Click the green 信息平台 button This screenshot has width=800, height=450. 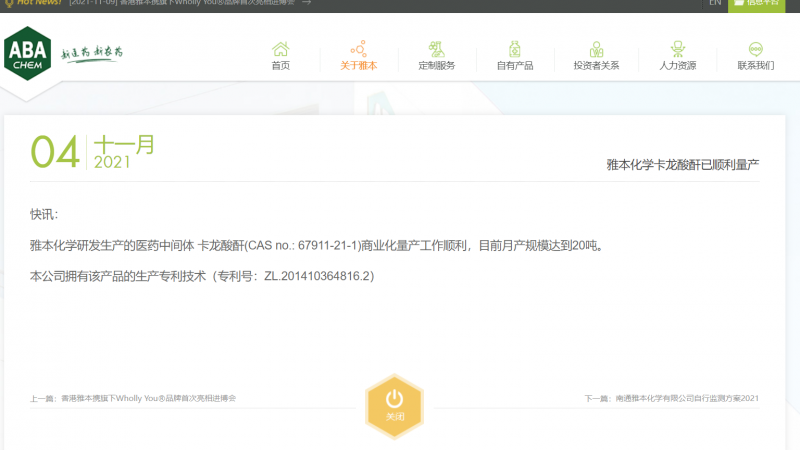pyautogui.click(x=756, y=4)
